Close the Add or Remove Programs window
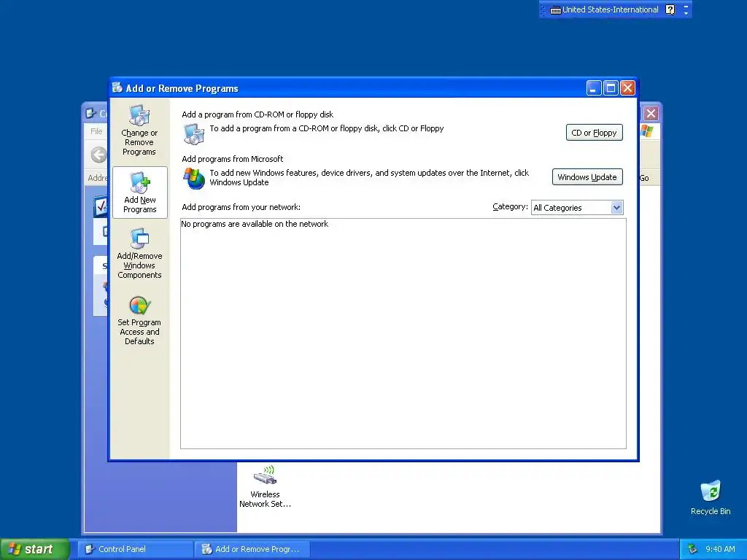 (x=628, y=88)
